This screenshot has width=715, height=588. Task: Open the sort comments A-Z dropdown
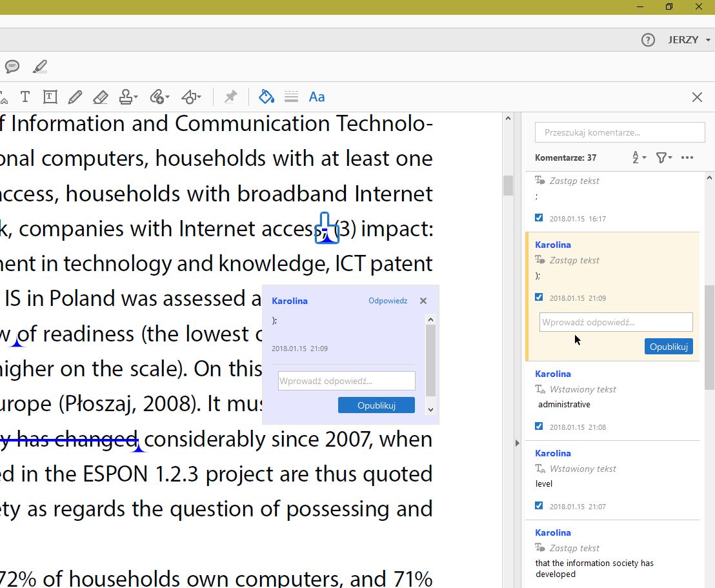pos(638,157)
